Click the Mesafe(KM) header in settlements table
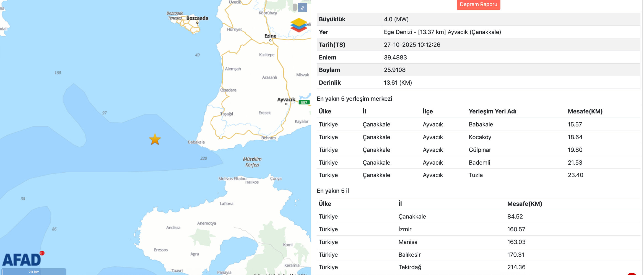 point(585,111)
